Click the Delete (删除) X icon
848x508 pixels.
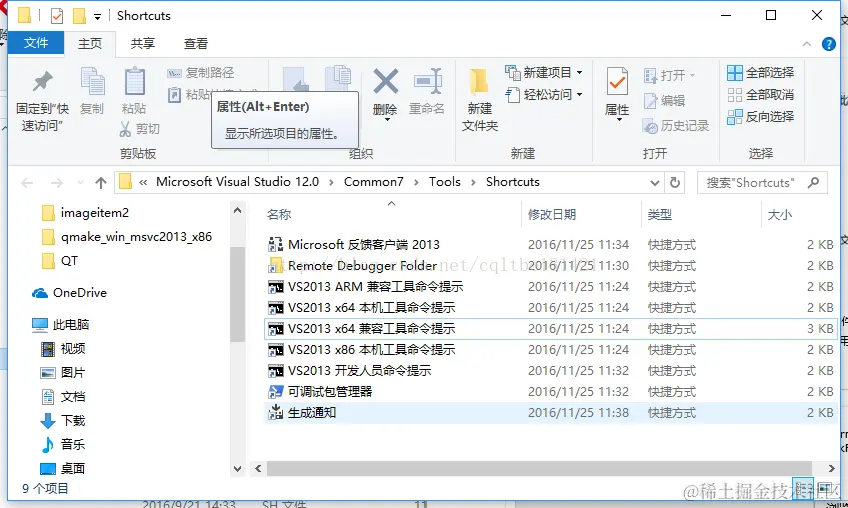point(386,82)
